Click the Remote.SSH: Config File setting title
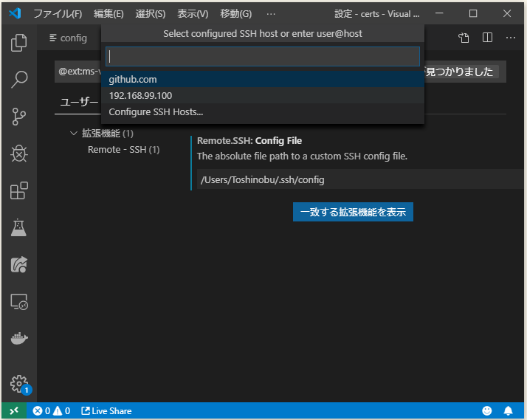This screenshot has width=527, height=420. [249, 140]
